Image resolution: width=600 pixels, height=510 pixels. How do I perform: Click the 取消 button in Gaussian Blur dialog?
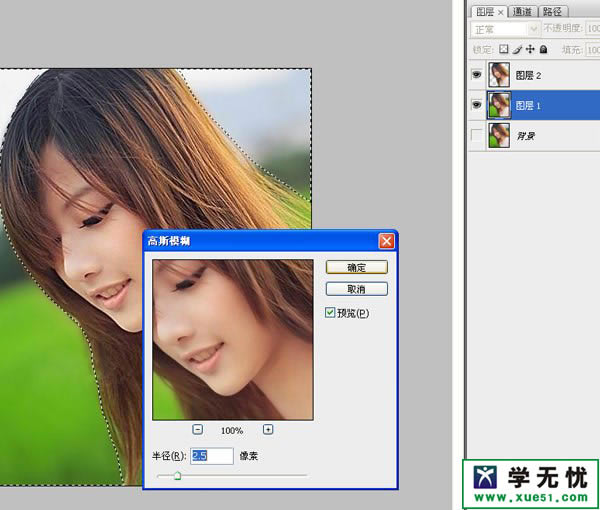coord(357,289)
